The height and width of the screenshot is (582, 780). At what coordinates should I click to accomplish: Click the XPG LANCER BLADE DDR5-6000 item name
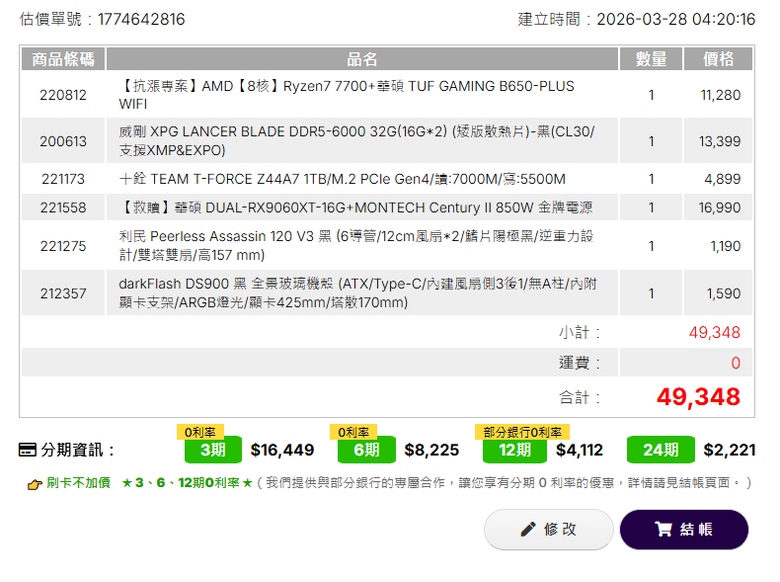(357, 141)
